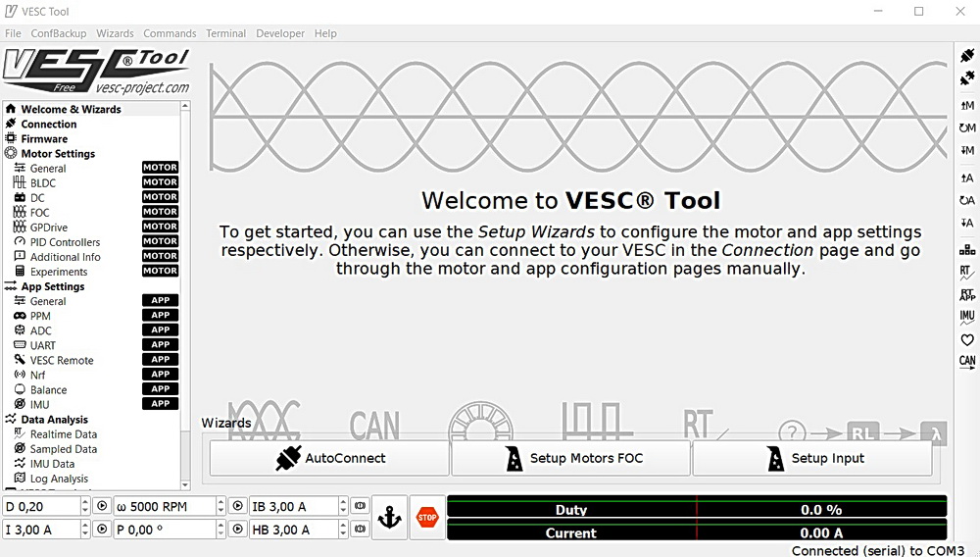
Task: Click the anchor brake icon
Action: 389,518
